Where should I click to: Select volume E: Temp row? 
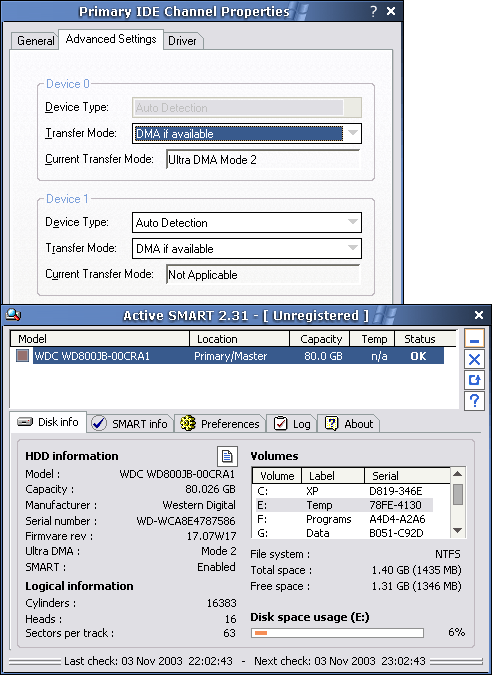tap(342, 505)
